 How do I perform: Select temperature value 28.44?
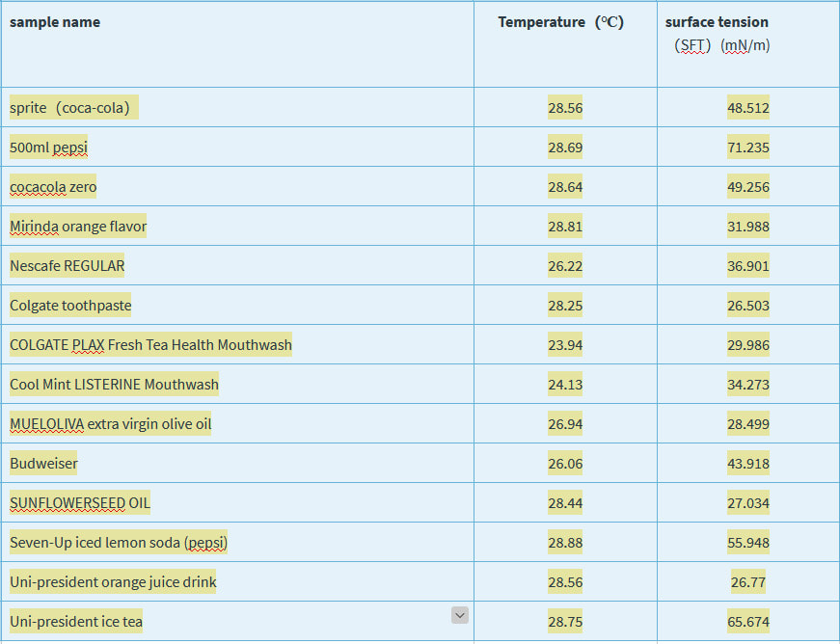tap(564, 502)
